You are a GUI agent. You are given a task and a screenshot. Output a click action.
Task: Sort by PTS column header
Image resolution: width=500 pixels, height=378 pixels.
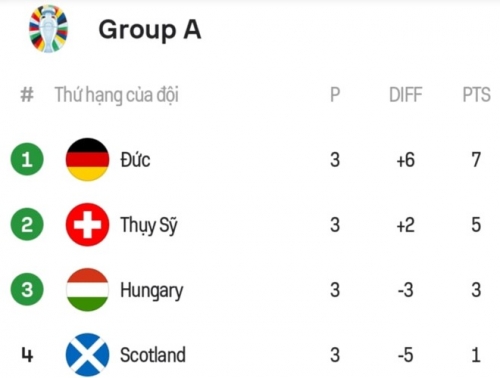tap(476, 95)
